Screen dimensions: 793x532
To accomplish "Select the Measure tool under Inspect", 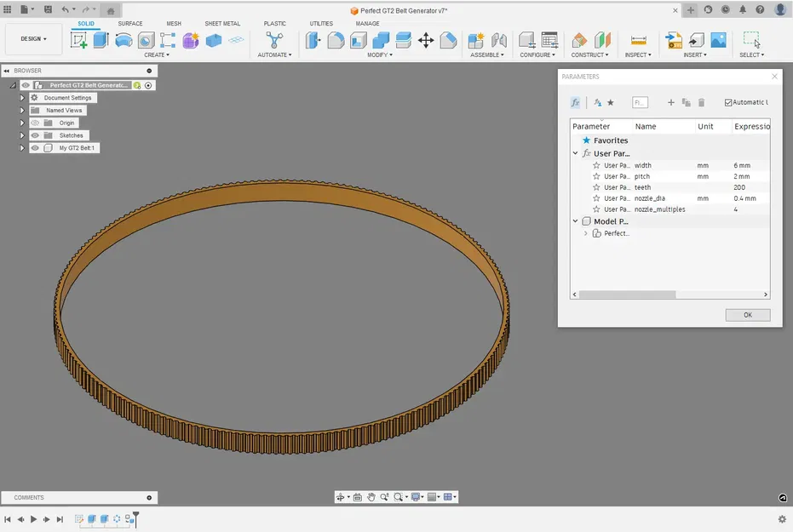I will tap(638, 39).
